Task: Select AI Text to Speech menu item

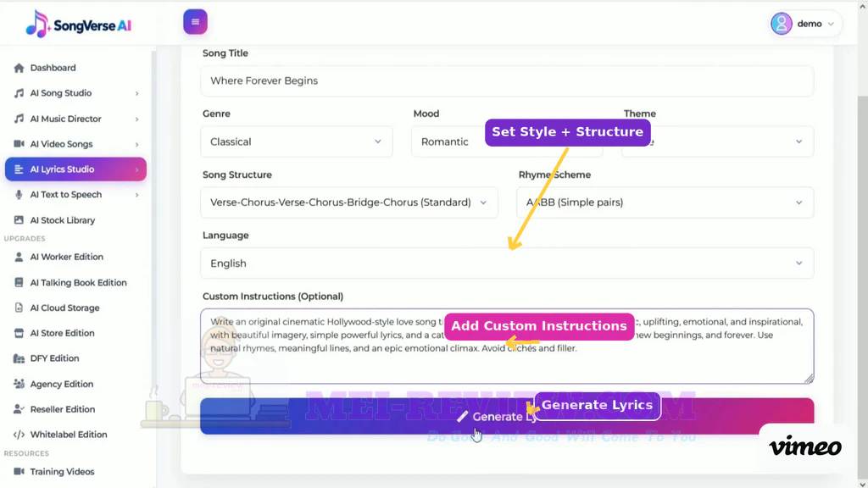Action: coord(75,195)
